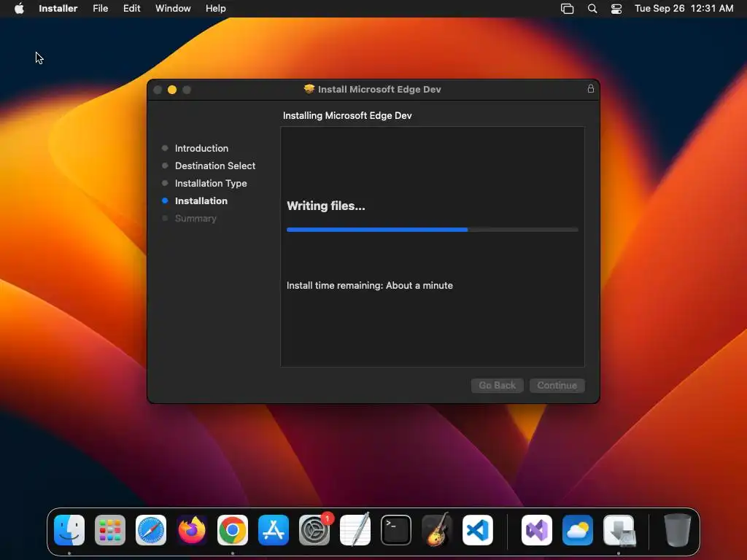The image size is (747, 560).
Task: Launch Google Chrome from the Dock
Action: click(x=233, y=530)
